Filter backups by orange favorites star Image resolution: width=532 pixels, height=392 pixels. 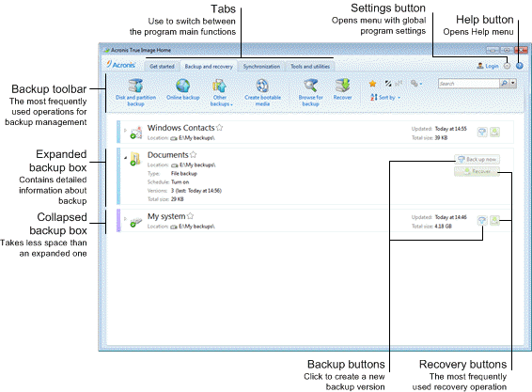pyautogui.click(x=372, y=83)
